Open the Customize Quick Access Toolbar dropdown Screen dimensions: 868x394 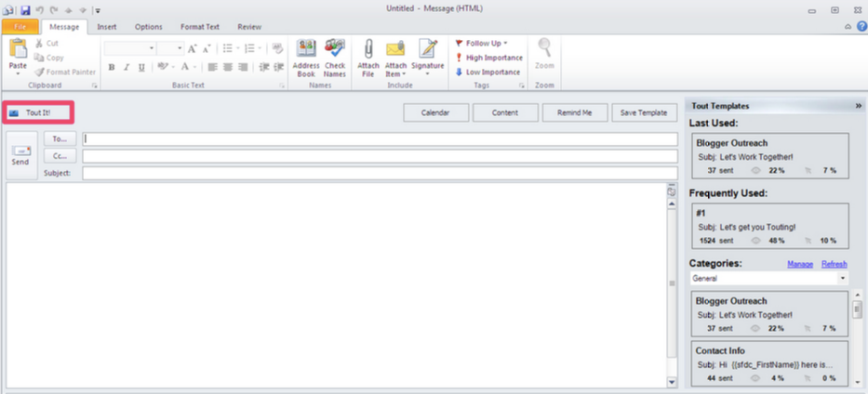(x=98, y=10)
